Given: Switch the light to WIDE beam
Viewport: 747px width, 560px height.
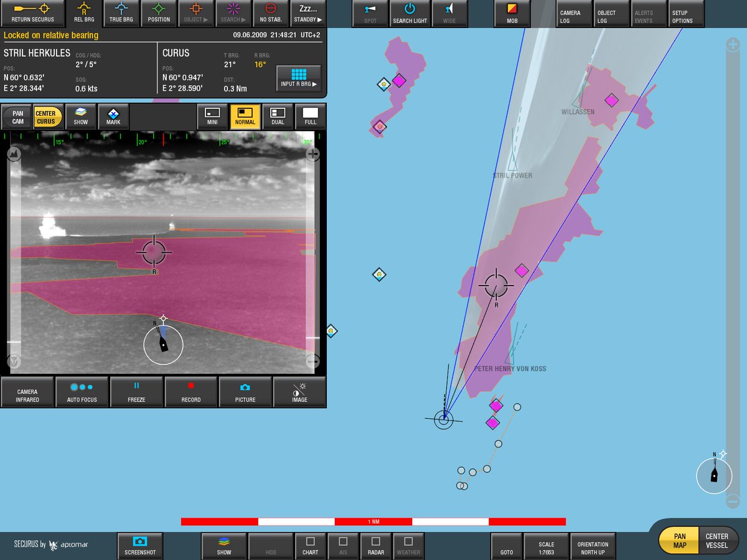Looking at the screenshot, I should (x=449, y=13).
